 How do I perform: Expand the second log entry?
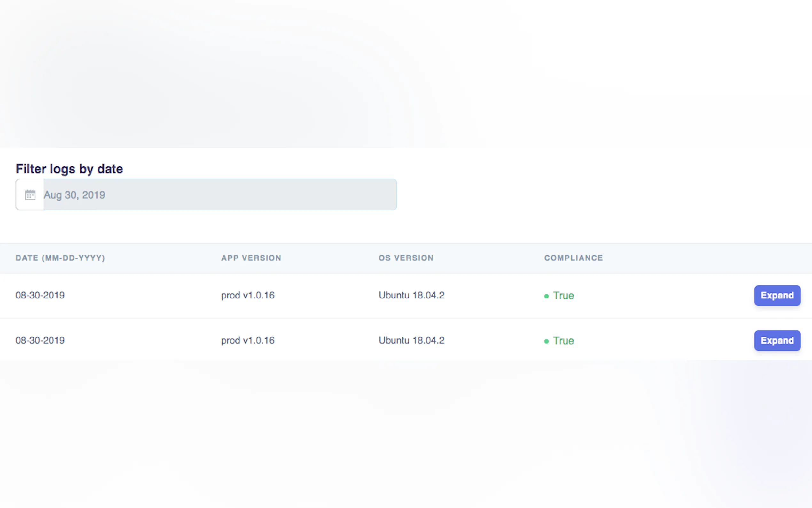click(x=777, y=340)
